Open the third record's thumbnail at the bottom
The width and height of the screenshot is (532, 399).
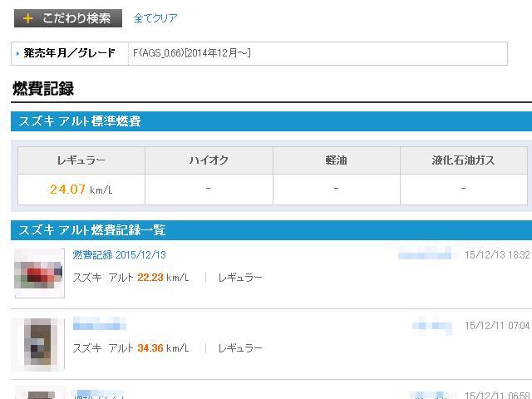(41, 394)
